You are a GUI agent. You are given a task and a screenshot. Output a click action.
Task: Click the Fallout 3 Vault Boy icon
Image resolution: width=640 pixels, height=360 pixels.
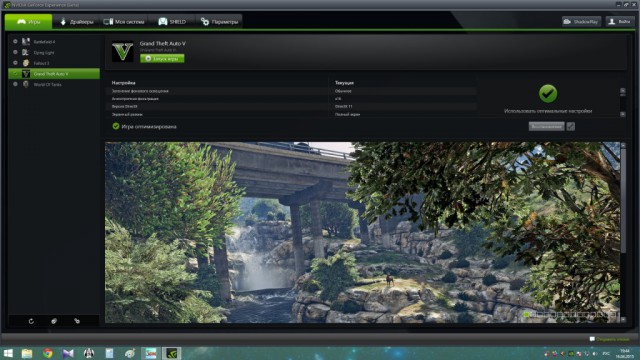click(26, 63)
